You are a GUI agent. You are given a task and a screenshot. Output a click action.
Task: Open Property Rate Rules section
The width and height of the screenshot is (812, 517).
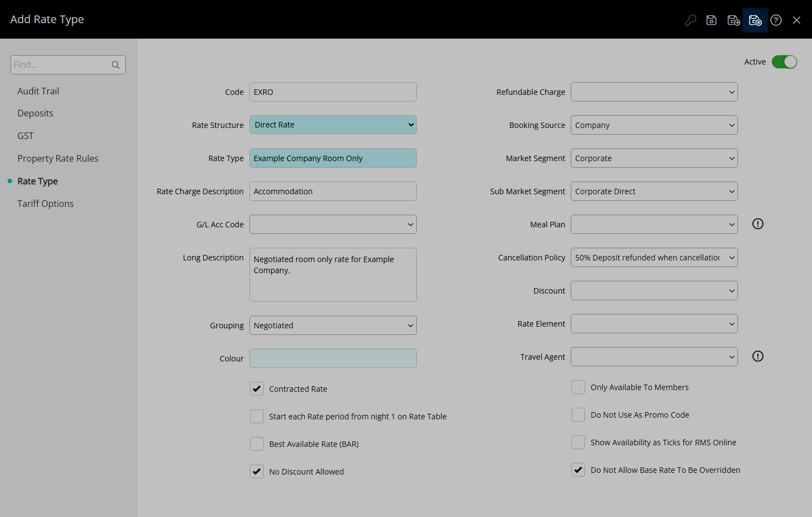coord(58,158)
